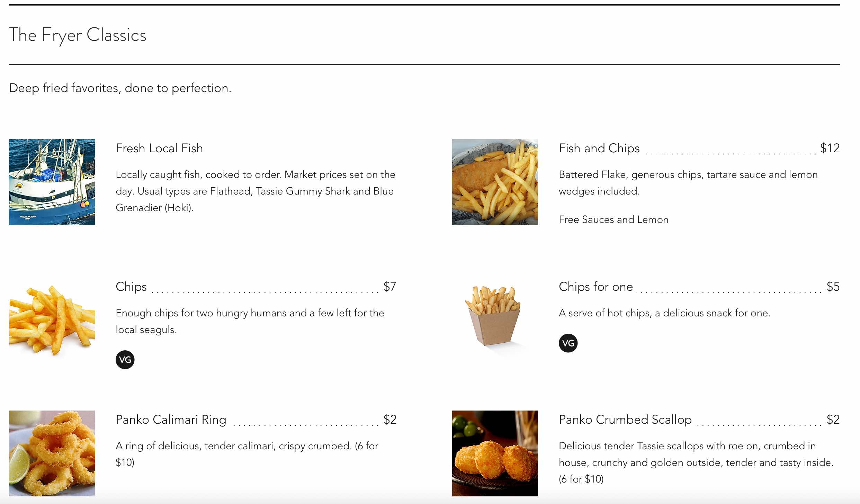
Task: Open the calamari rings photo
Action: pos(52,453)
